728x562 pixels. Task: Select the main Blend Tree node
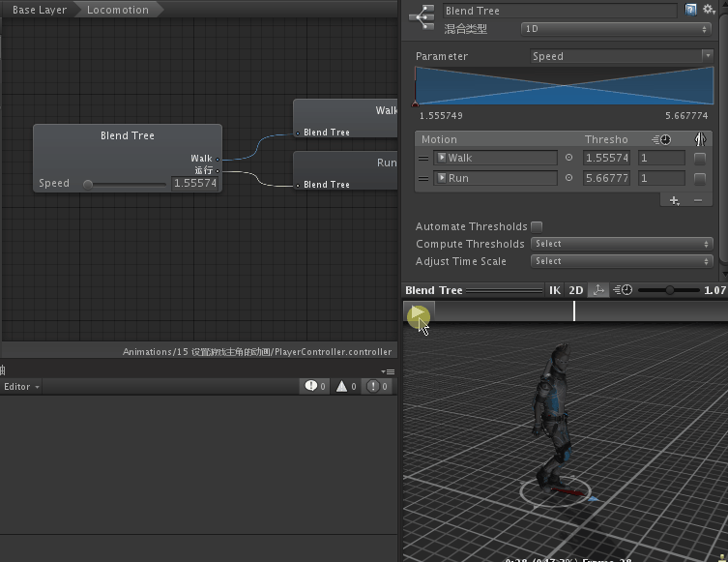[x=128, y=158]
